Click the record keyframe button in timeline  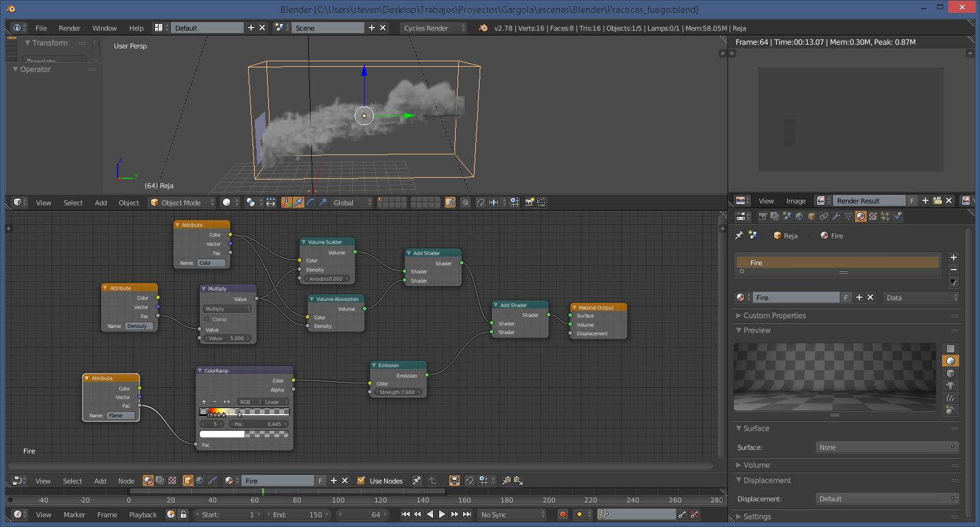pyautogui.click(x=562, y=515)
